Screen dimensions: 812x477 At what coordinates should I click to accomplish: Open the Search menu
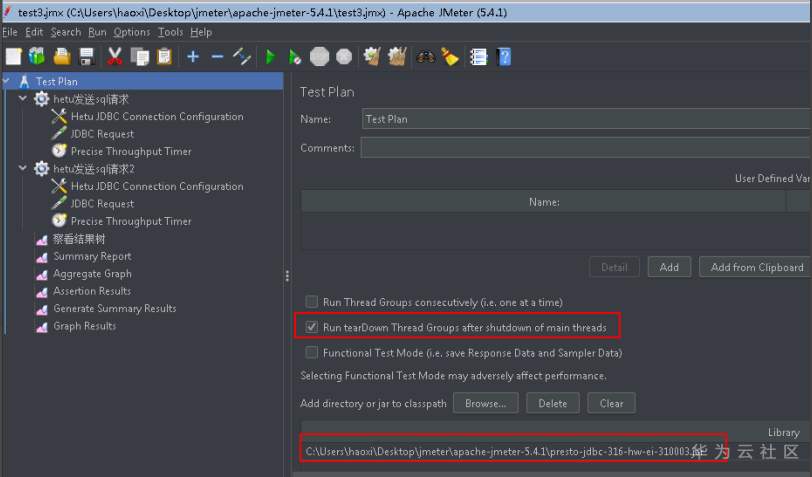coord(66,32)
